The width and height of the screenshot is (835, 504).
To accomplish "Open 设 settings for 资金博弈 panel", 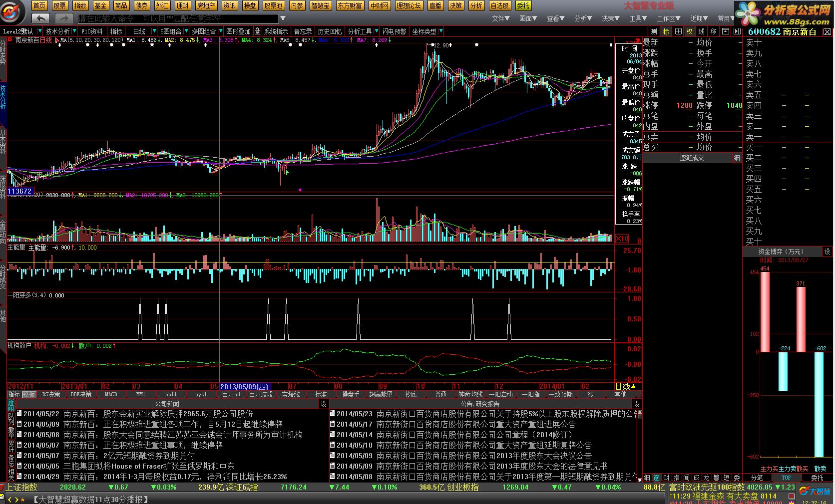I will point(827,252).
